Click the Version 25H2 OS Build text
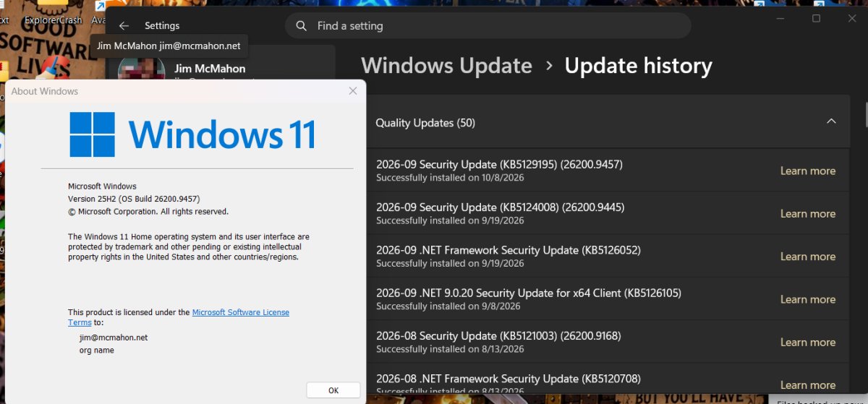 (134, 199)
